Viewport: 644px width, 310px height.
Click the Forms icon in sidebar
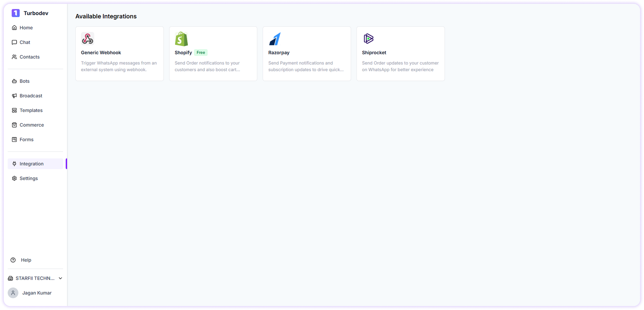[x=14, y=139]
